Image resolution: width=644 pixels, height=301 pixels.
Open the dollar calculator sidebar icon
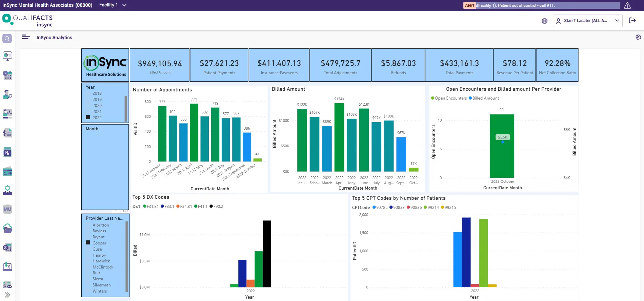click(x=7, y=248)
